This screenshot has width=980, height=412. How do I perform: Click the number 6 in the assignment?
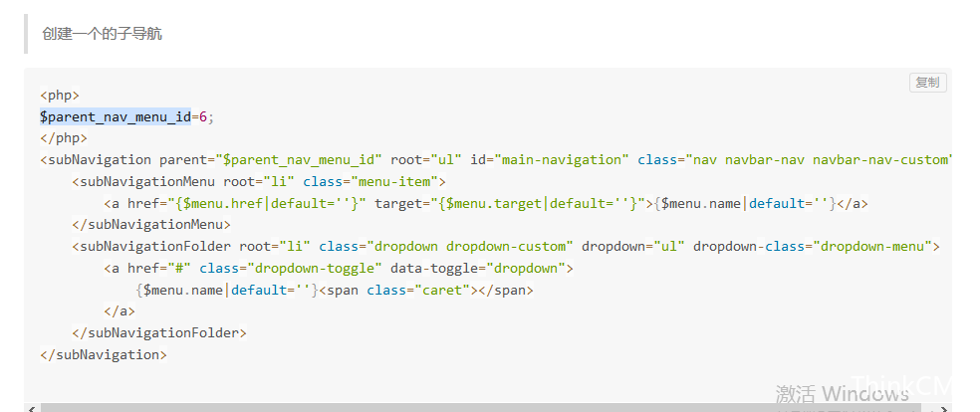(x=203, y=116)
